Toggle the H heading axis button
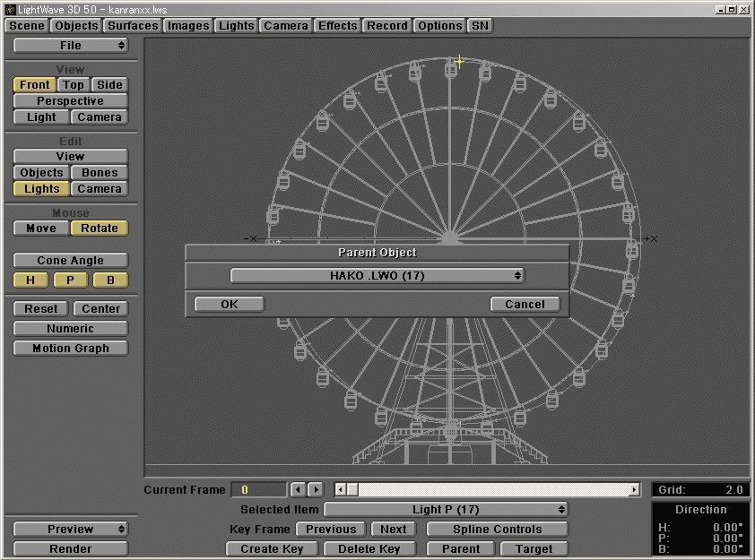This screenshot has width=755, height=560. tap(30, 280)
